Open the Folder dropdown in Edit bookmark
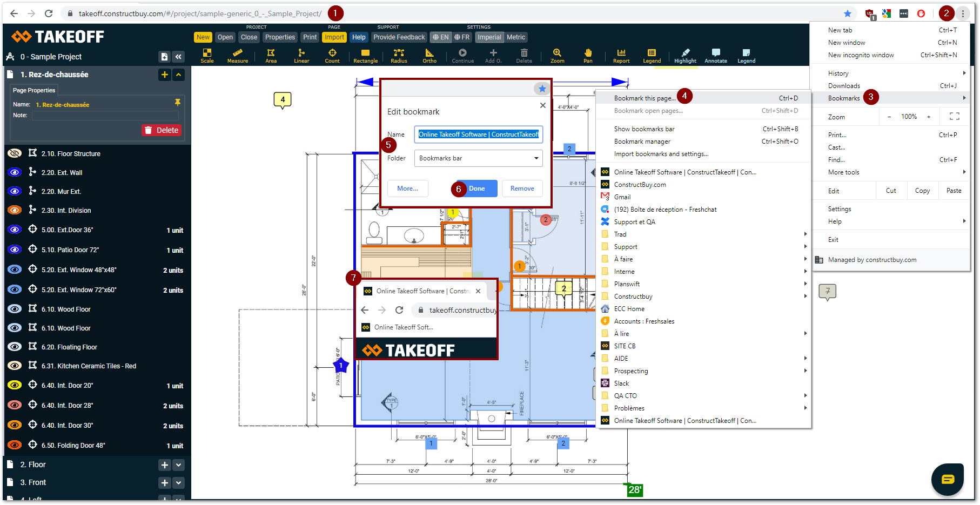Image resolution: width=980 pixels, height=505 pixels. 478,158
